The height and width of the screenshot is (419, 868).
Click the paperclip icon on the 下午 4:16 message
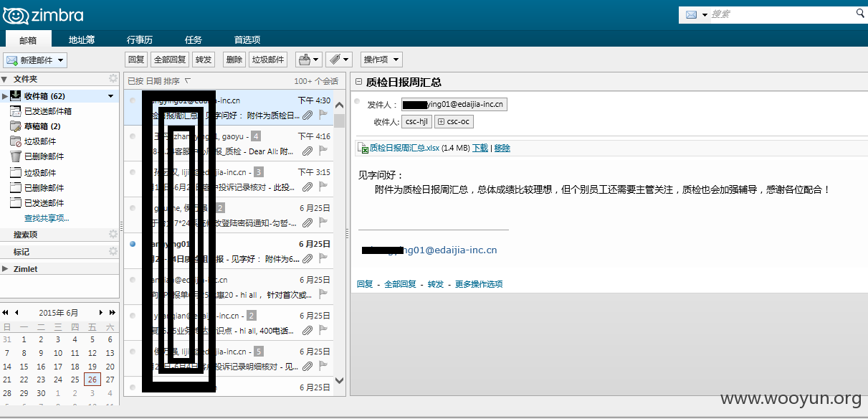point(307,151)
